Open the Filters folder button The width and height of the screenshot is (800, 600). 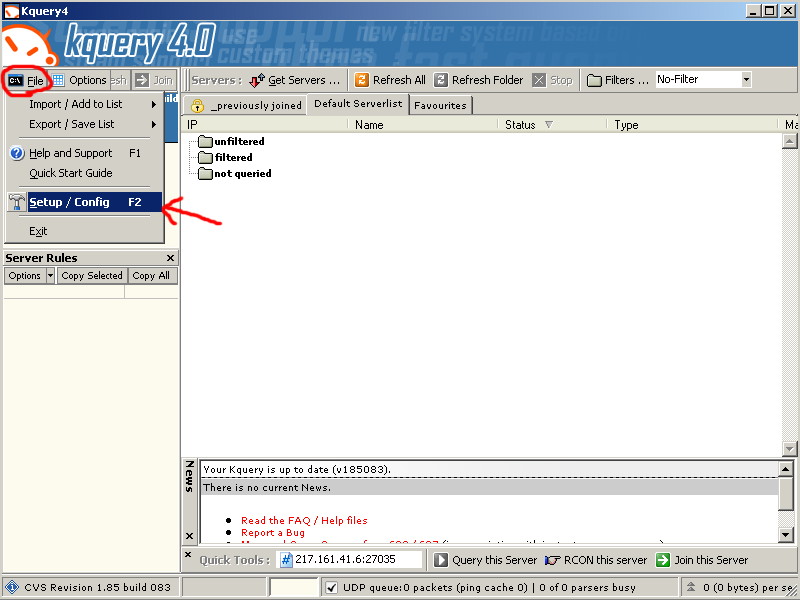[x=617, y=80]
